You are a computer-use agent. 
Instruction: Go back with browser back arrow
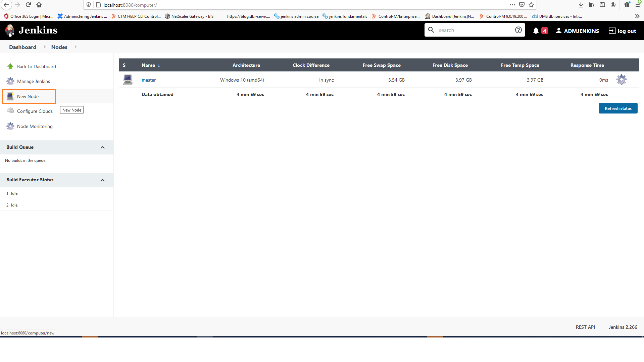point(6,5)
